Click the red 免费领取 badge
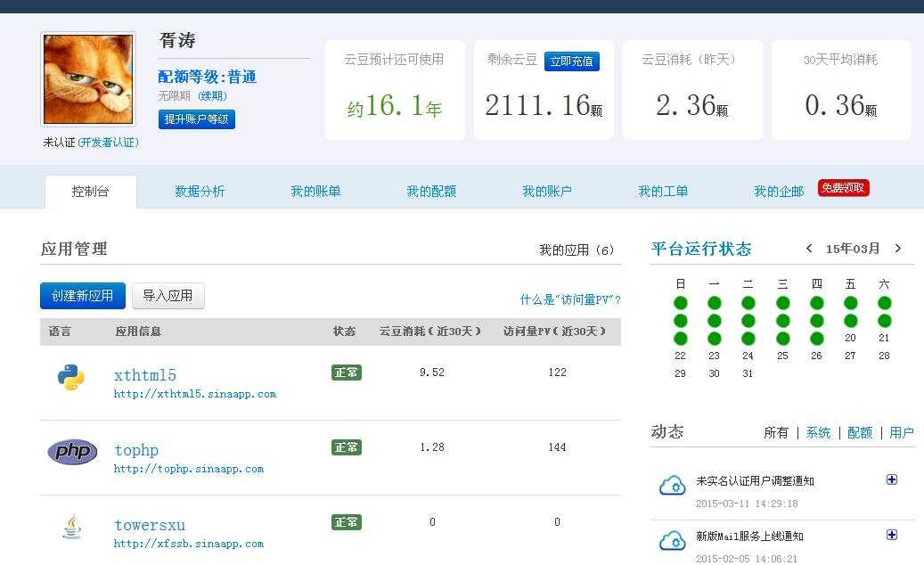 [843, 188]
